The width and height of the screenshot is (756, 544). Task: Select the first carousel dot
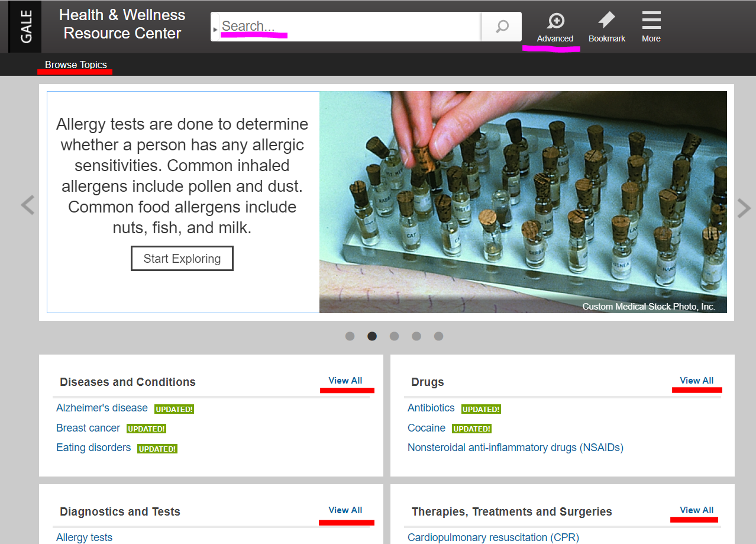click(x=350, y=336)
